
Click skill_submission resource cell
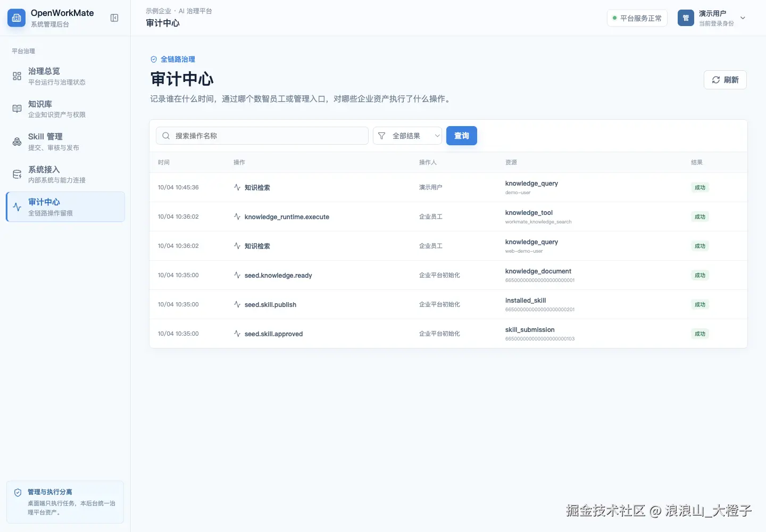[x=540, y=334]
